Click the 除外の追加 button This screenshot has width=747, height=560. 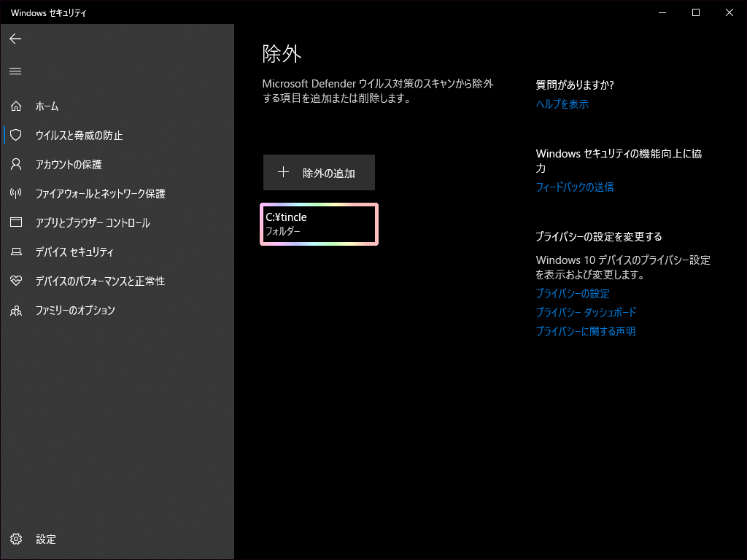coord(320,172)
